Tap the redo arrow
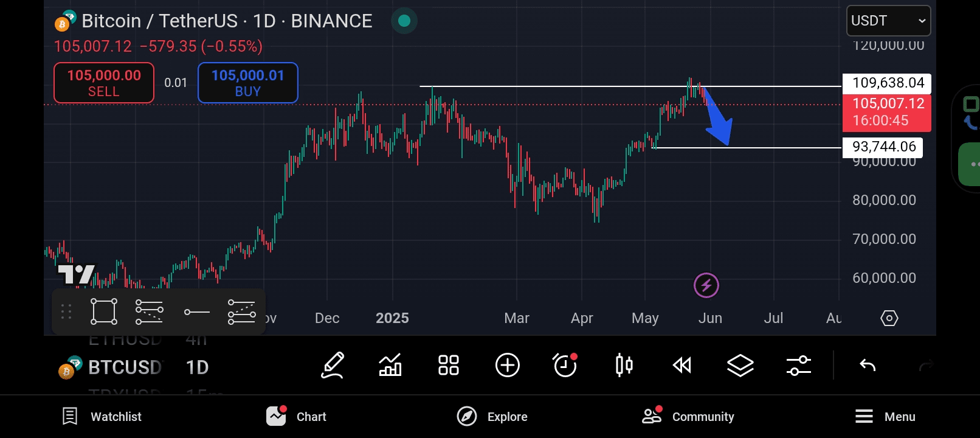 point(926,366)
